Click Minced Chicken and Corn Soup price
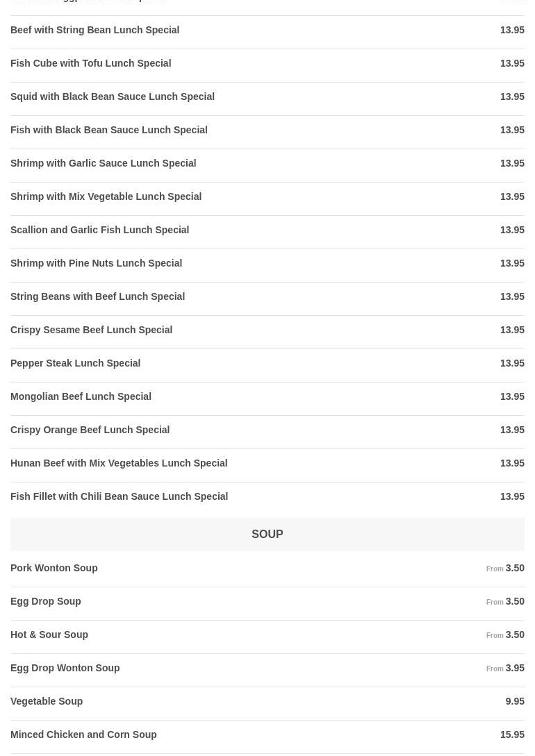 tap(512, 734)
